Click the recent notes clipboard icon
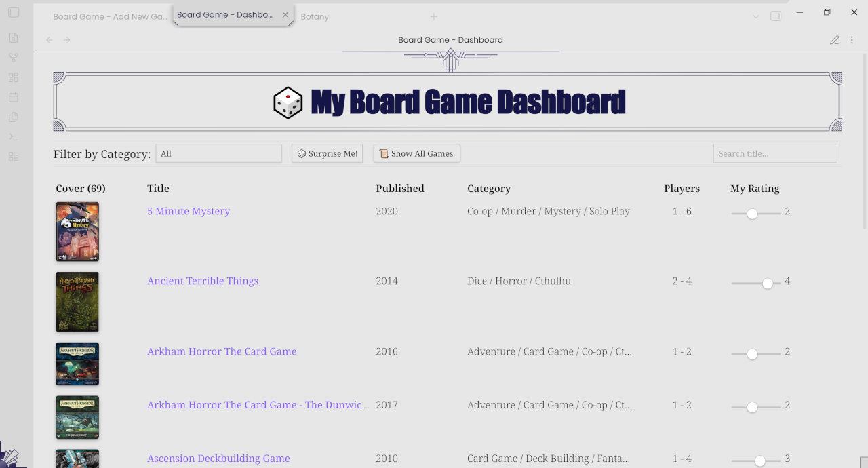 [x=14, y=117]
